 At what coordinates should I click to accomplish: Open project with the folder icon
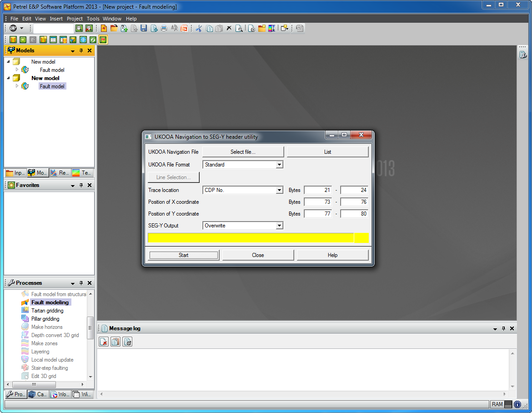pos(114,29)
